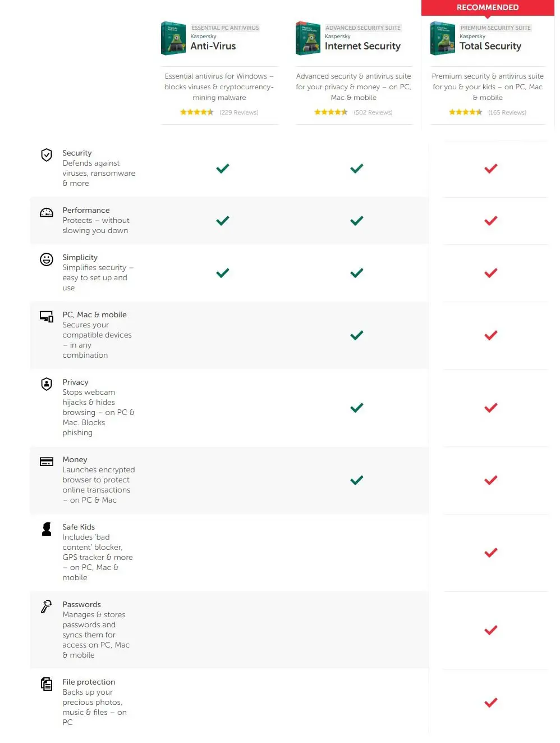
Task: Click the red RECOMMENDED banner
Action: pos(487,7)
